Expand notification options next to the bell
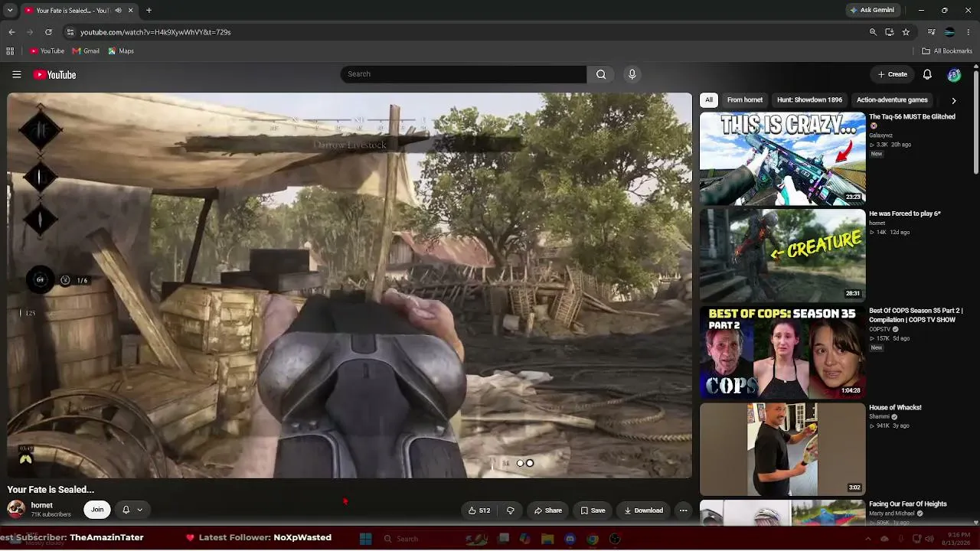Screen dimensions: 980x551 139,510
